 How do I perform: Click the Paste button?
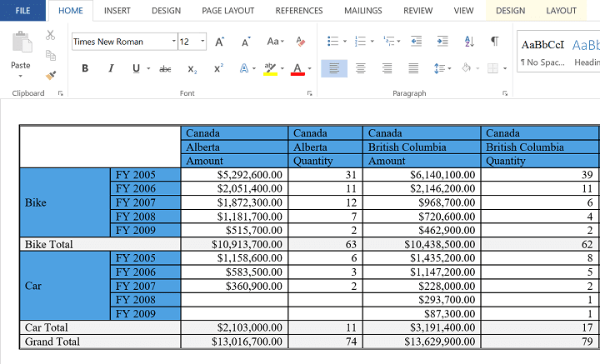click(21, 54)
